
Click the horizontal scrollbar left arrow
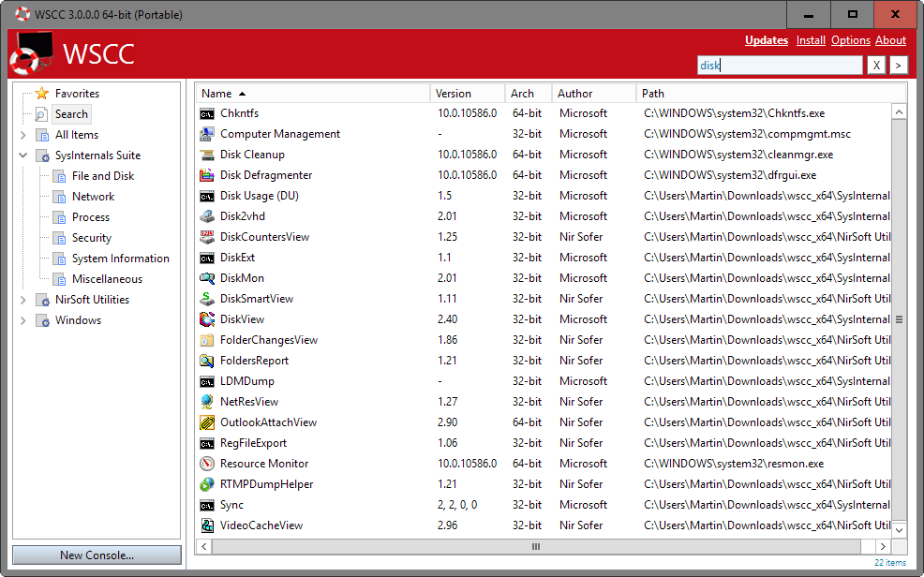point(204,546)
